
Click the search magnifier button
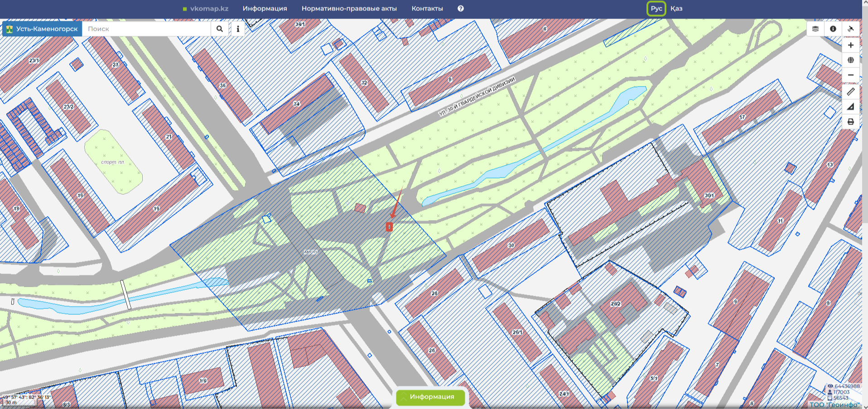[220, 29]
